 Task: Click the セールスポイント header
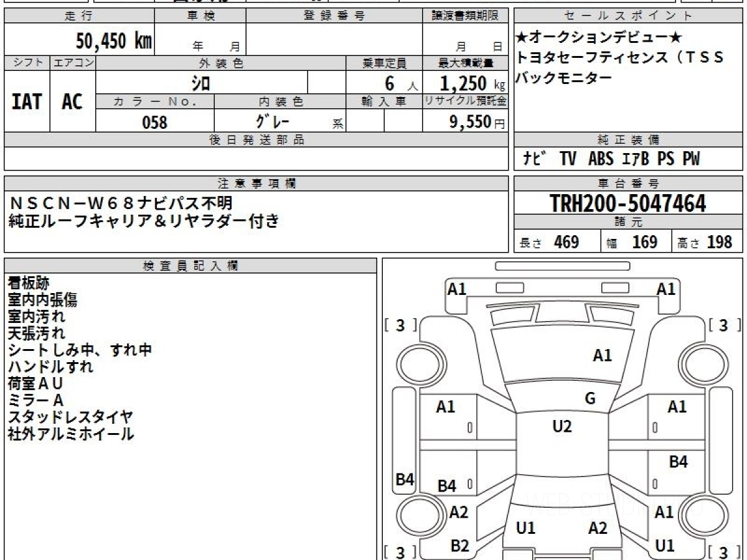click(629, 16)
